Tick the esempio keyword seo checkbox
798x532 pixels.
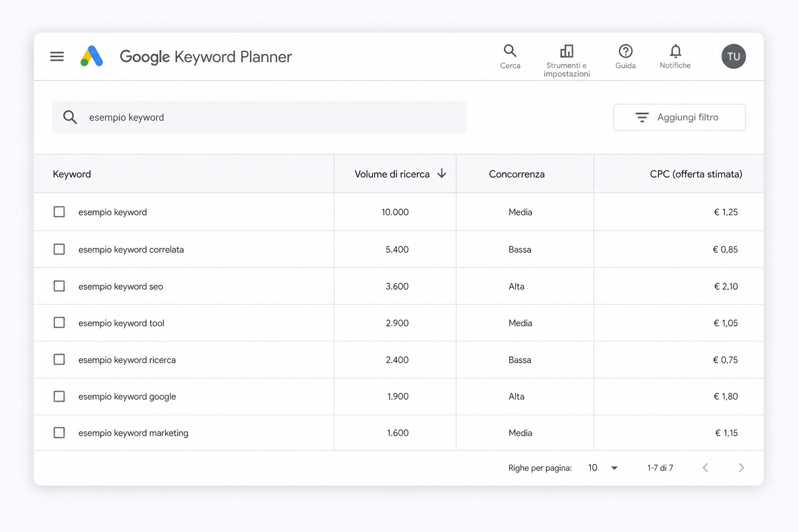[x=59, y=286]
